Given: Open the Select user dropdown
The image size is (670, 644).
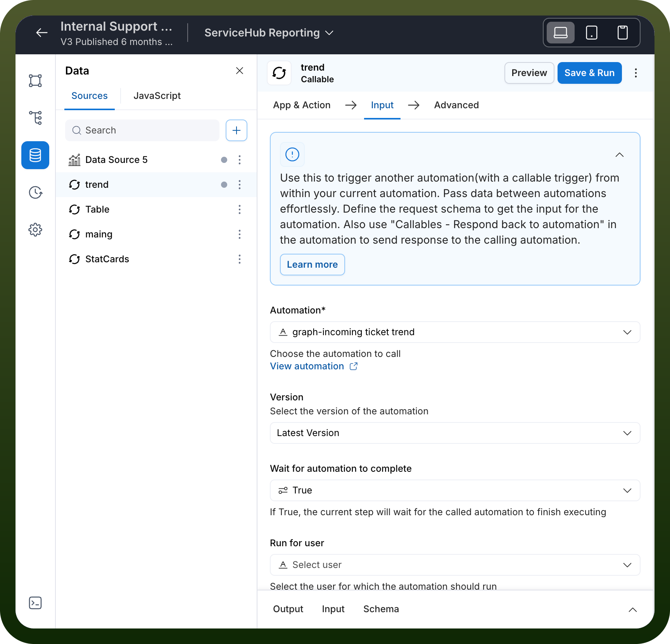Looking at the screenshot, I should tap(455, 565).
